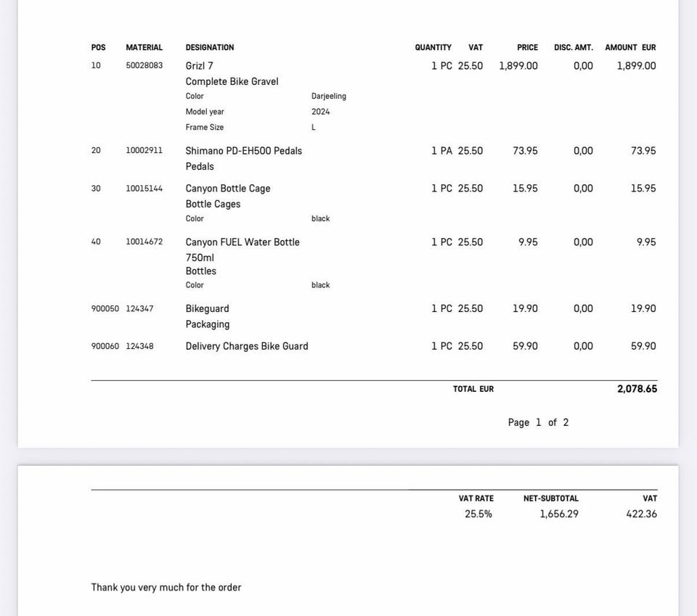The width and height of the screenshot is (697, 616).
Task: Select the 'Bikeguard' designation
Action: [207, 308]
